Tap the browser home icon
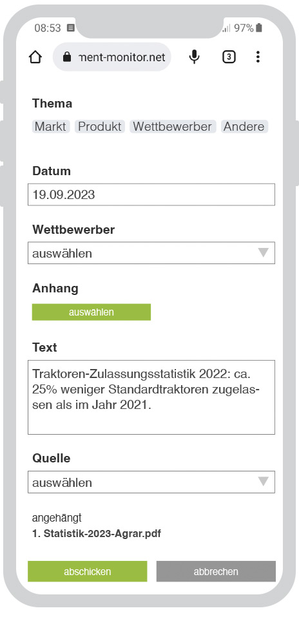Screen dimensions: 299x644 point(35,57)
